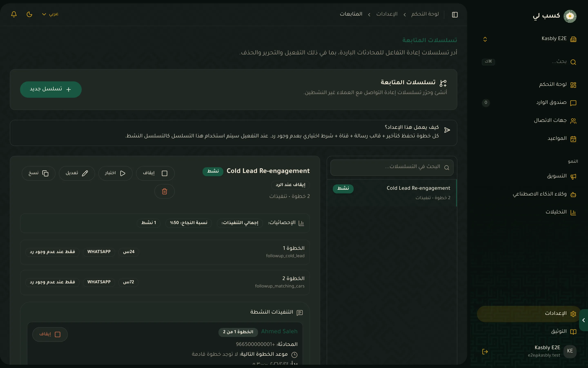Click the e2e@kasbly.test email text
The height and width of the screenshot is (368, 588).
click(x=544, y=355)
